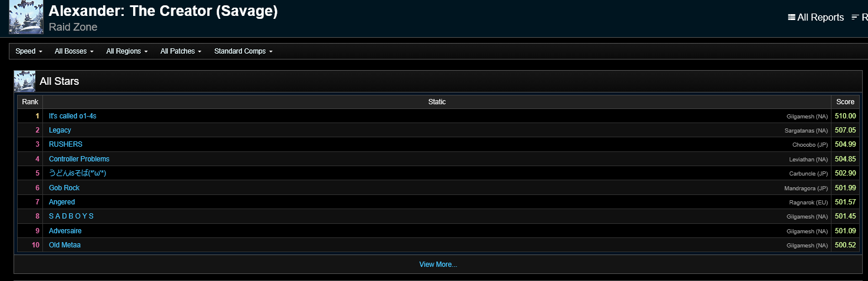
Task: Open Controller Problems static
Action: click(x=79, y=159)
